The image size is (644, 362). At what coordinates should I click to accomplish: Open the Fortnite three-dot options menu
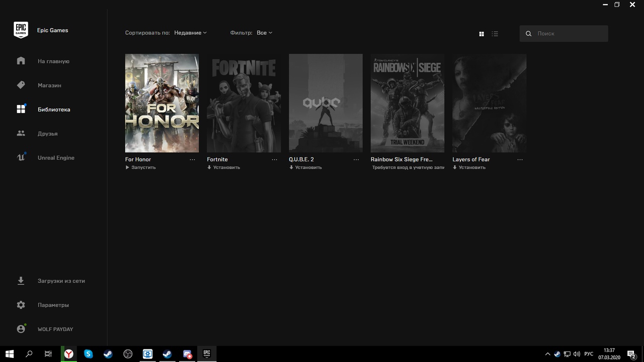(274, 159)
